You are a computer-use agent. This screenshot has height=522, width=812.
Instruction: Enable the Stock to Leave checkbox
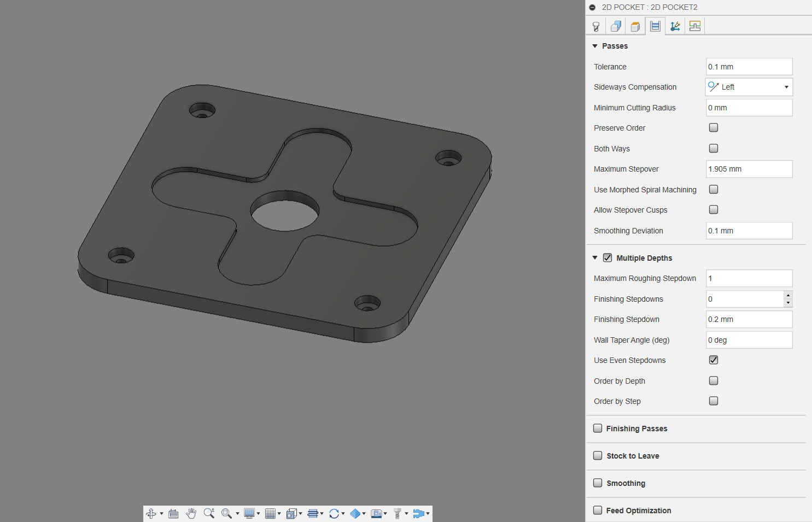coord(598,455)
